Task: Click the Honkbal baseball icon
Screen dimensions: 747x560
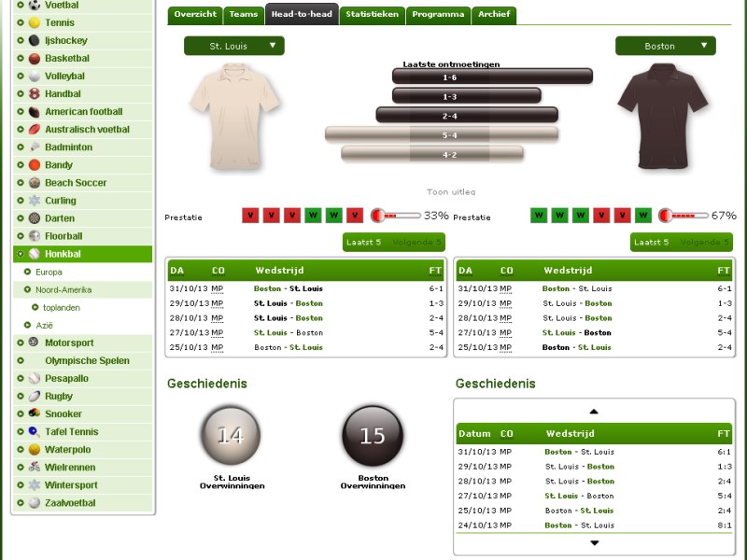Action: point(35,254)
